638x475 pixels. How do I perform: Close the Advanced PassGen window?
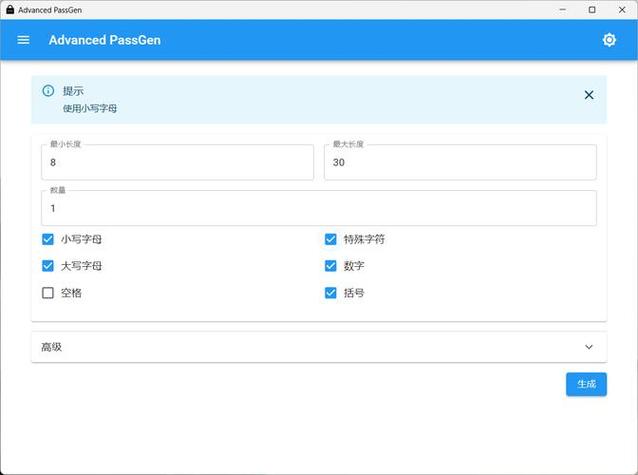pos(622,10)
